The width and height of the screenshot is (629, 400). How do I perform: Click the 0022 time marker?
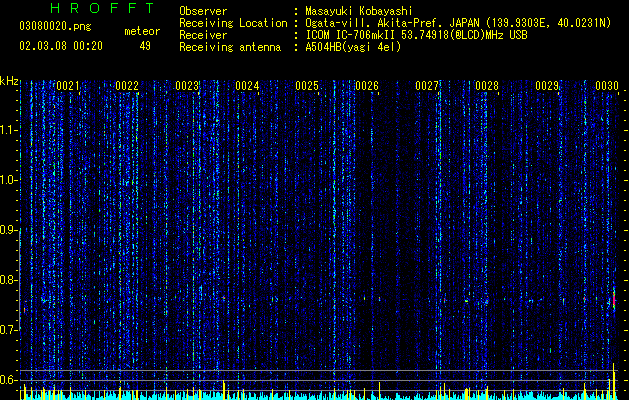[x=127, y=86]
